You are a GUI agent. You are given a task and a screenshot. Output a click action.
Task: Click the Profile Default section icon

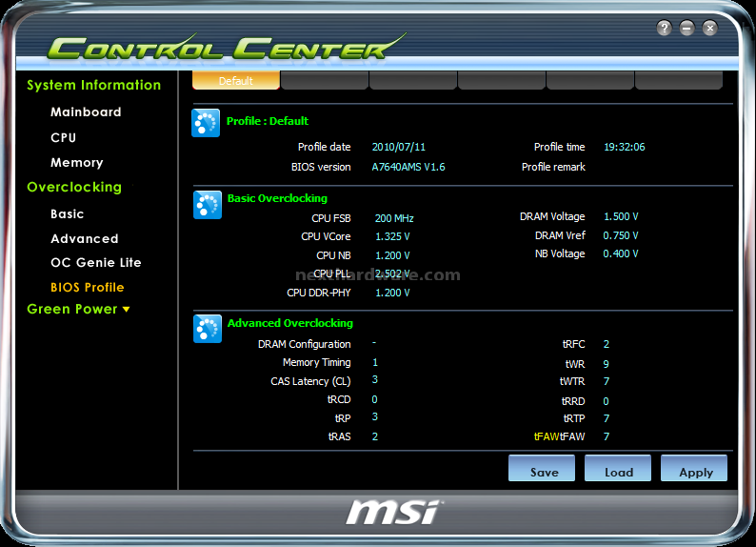pyautogui.click(x=206, y=123)
